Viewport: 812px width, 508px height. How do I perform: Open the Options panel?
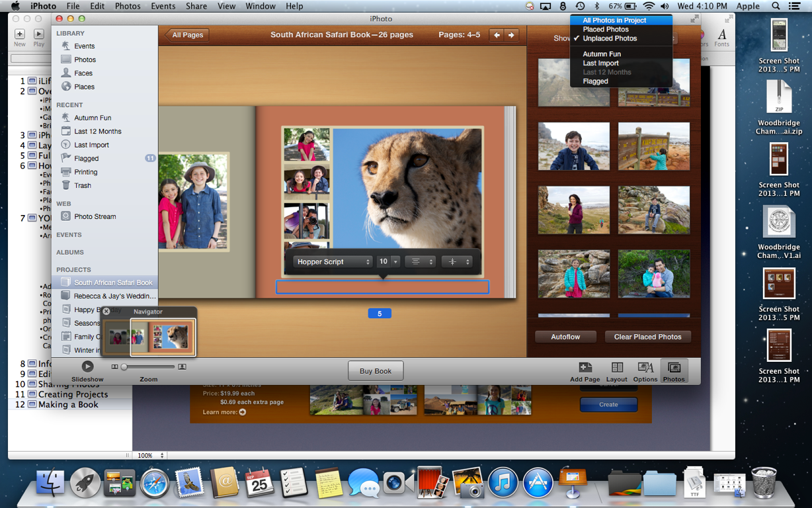(x=645, y=372)
